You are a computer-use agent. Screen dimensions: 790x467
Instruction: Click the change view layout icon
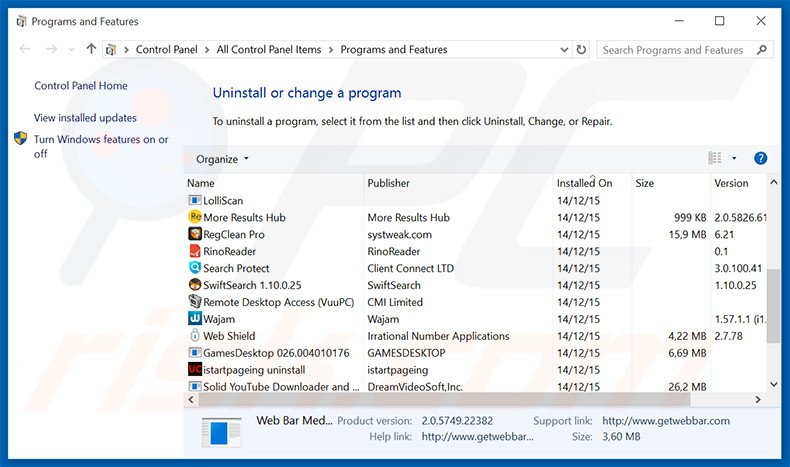(715, 158)
